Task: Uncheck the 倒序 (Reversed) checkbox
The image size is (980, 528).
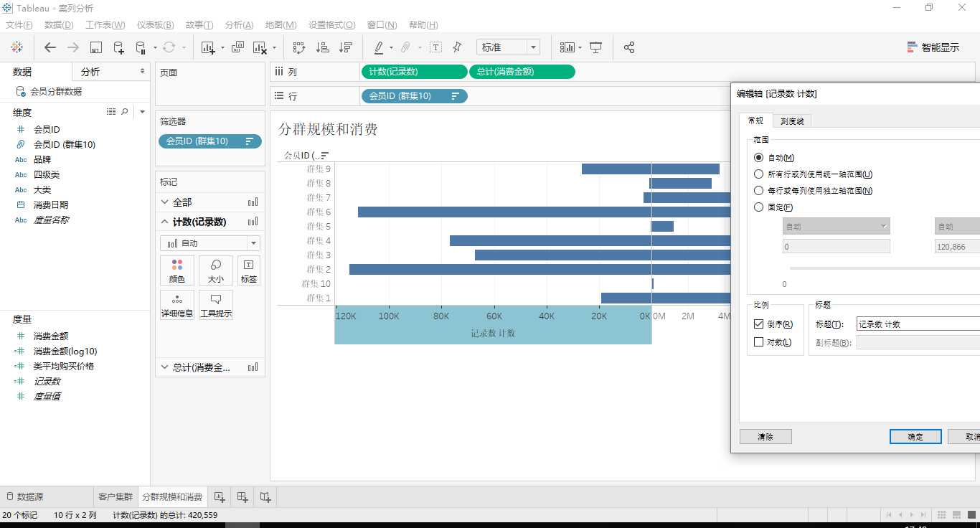Action: tap(759, 324)
